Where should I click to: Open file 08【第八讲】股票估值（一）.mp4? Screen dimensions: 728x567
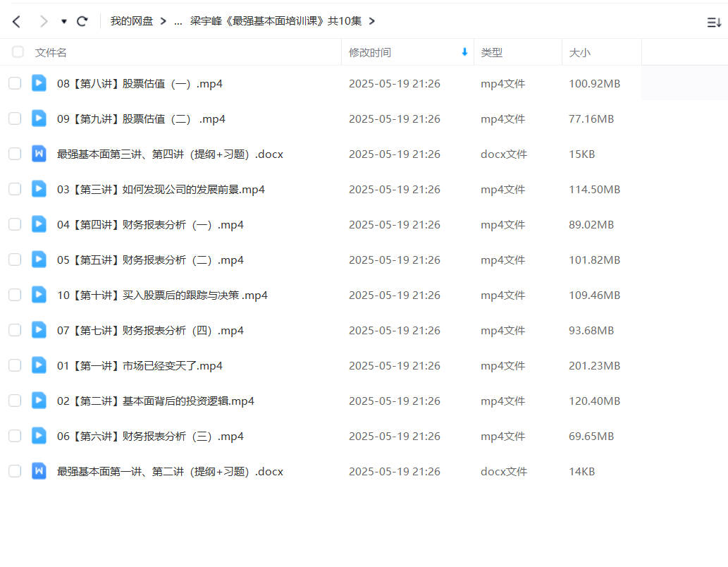click(x=140, y=84)
